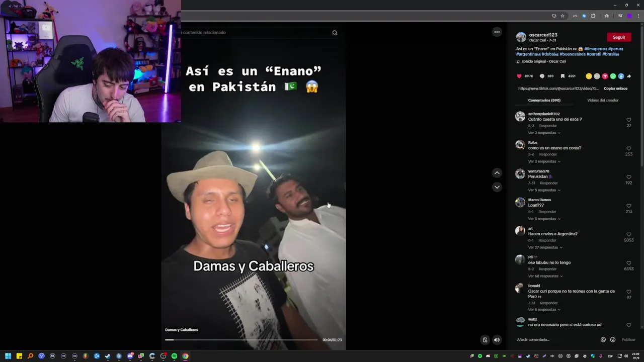Open the three-dot video options menu

pos(497,32)
